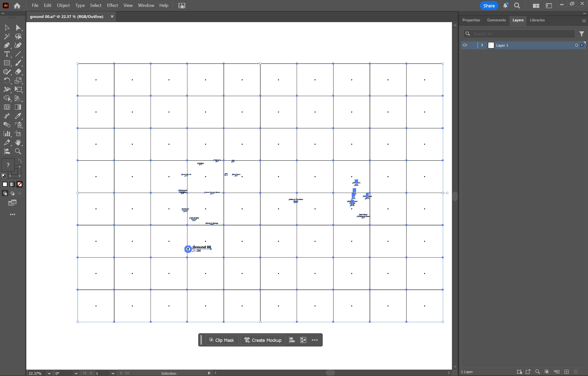Activate the Hand tool
The width and height of the screenshot is (588, 376).
[x=18, y=143]
